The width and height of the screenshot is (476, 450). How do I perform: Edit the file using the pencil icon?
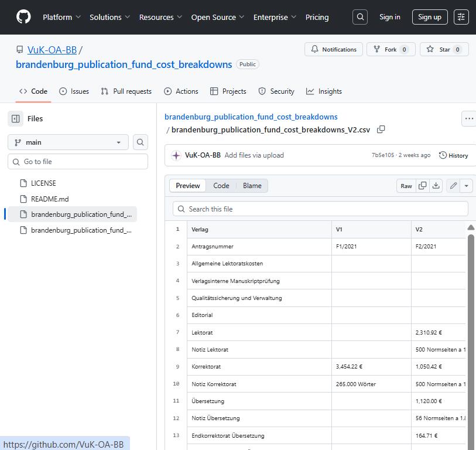tap(452, 185)
